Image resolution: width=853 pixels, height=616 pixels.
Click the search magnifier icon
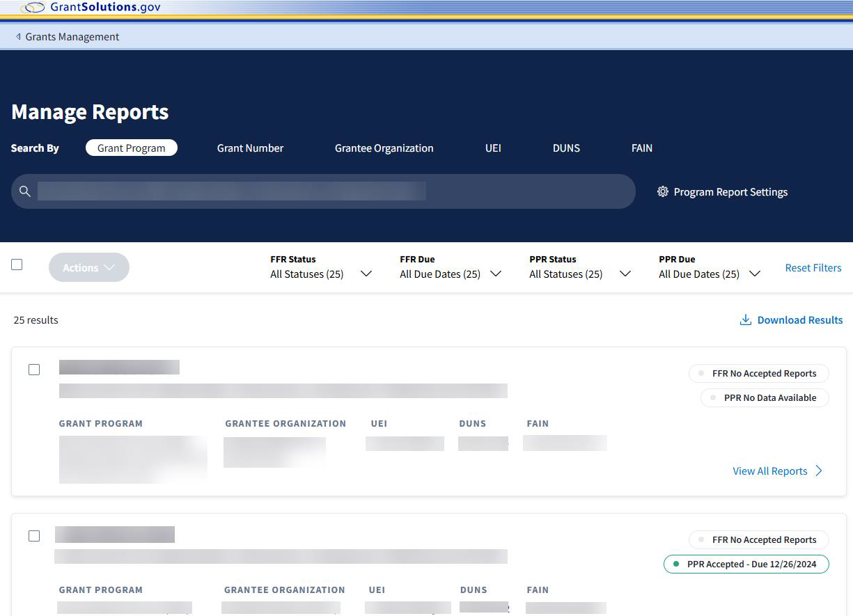pos(25,191)
